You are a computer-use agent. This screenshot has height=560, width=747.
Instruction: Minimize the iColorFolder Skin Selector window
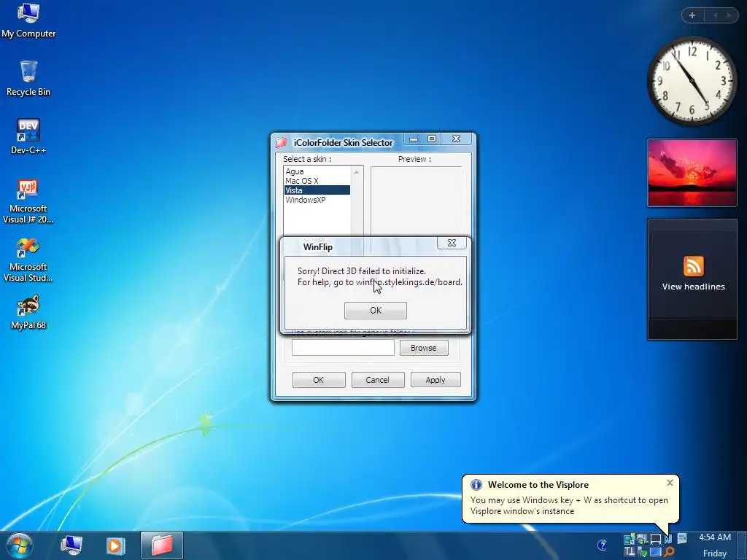point(414,139)
